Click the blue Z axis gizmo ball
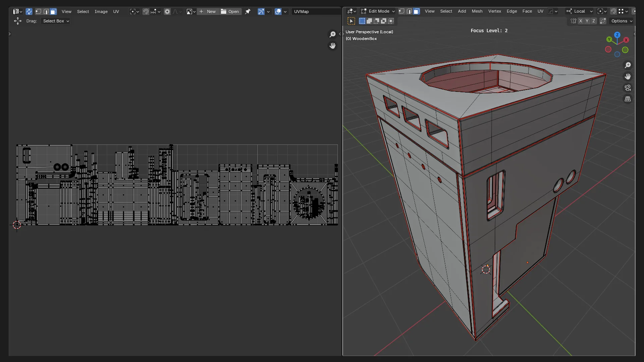The height and width of the screenshot is (362, 644). coord(617,35)
